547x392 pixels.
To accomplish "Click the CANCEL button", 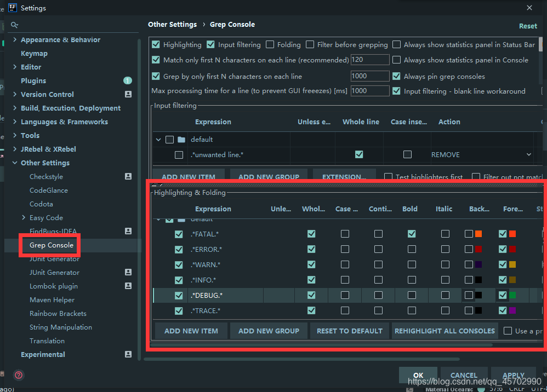I will tap(464, 375).
